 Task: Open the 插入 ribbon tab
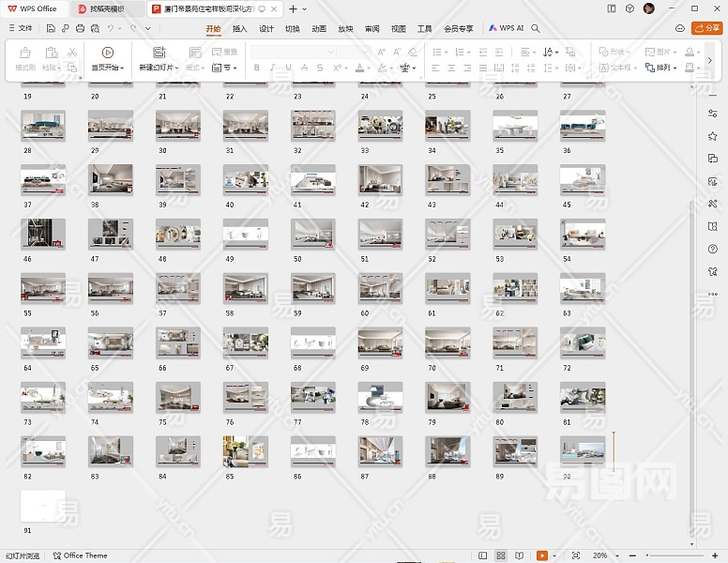tap(240, 28)
